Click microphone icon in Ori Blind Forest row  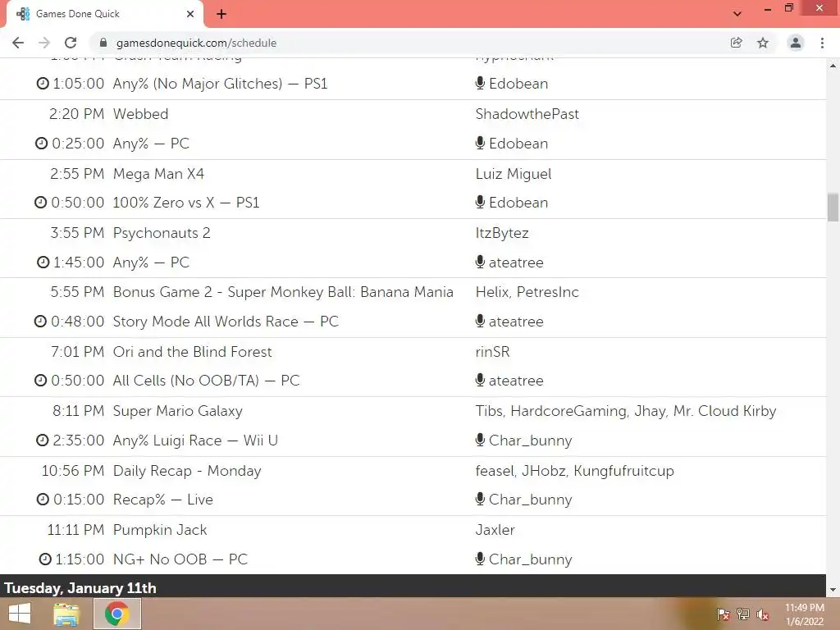(480, 380)
